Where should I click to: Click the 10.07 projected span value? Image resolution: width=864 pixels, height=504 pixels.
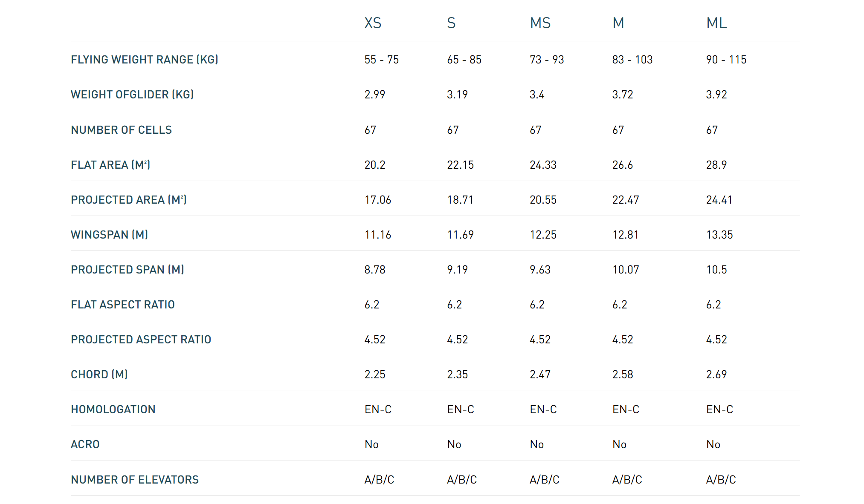coord(626,270)
